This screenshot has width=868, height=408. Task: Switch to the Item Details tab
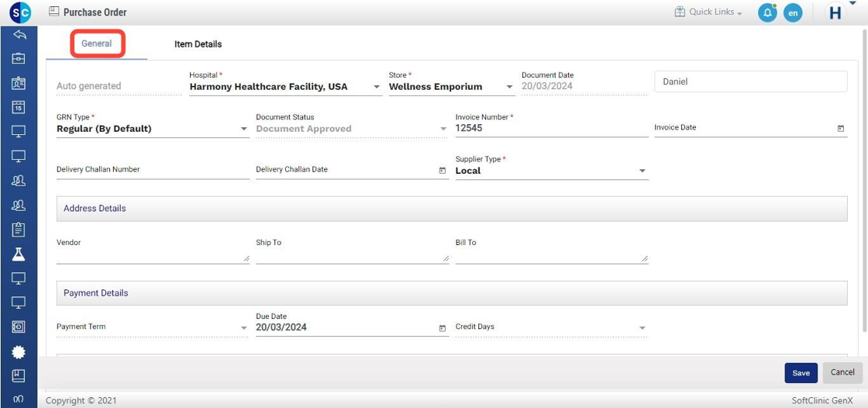pos(198,44)
